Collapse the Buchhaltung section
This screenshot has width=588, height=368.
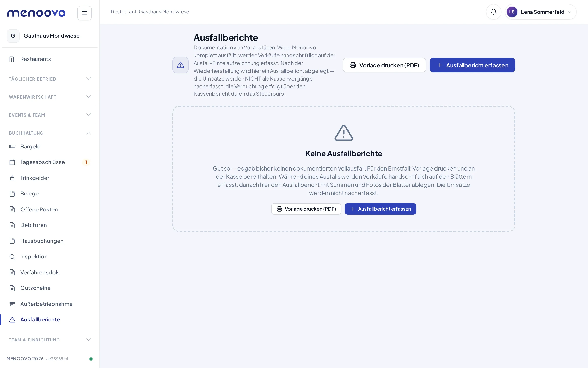pos(50,133)
